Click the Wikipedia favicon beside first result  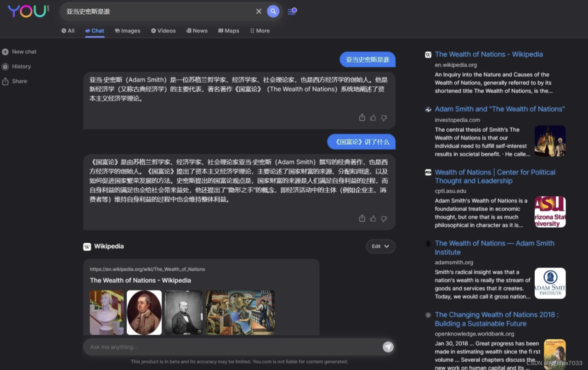coord(428,55)
